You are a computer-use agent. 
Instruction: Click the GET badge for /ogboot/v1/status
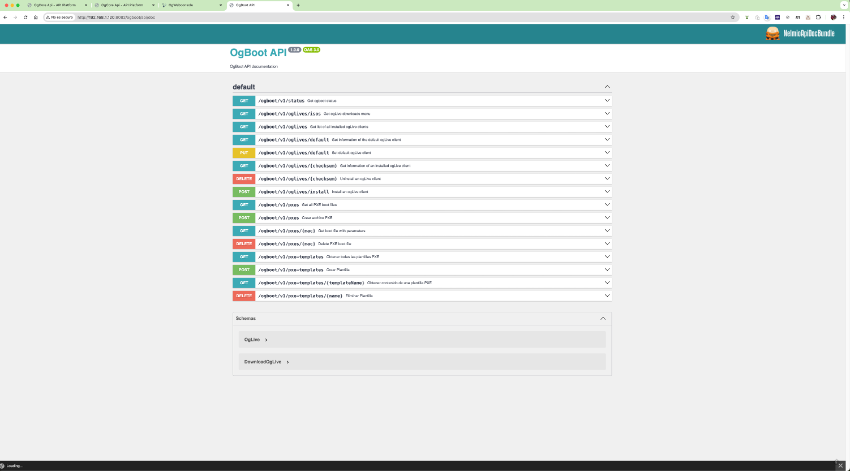pyautogui.click(x=243, y=101)
